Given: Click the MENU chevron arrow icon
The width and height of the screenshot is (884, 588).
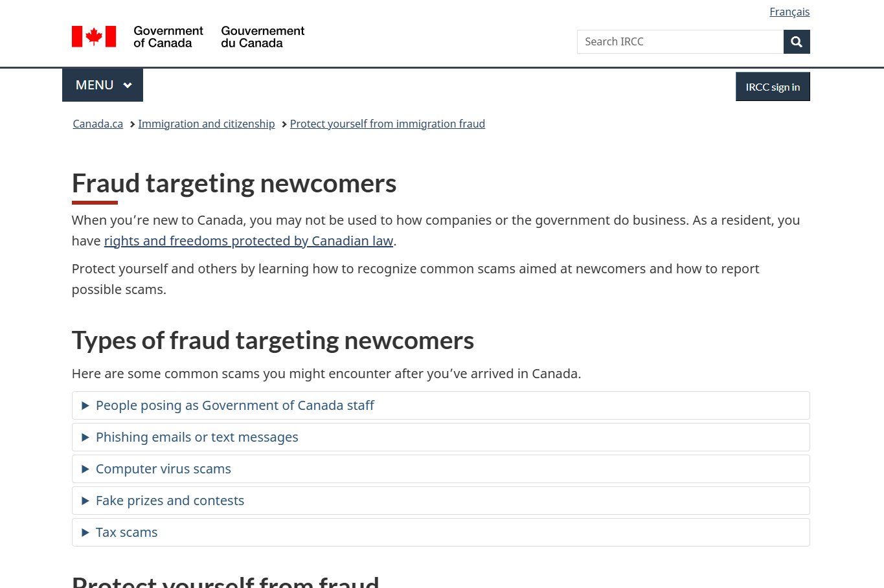Looking at the screenshot, I should pos(128,85).
